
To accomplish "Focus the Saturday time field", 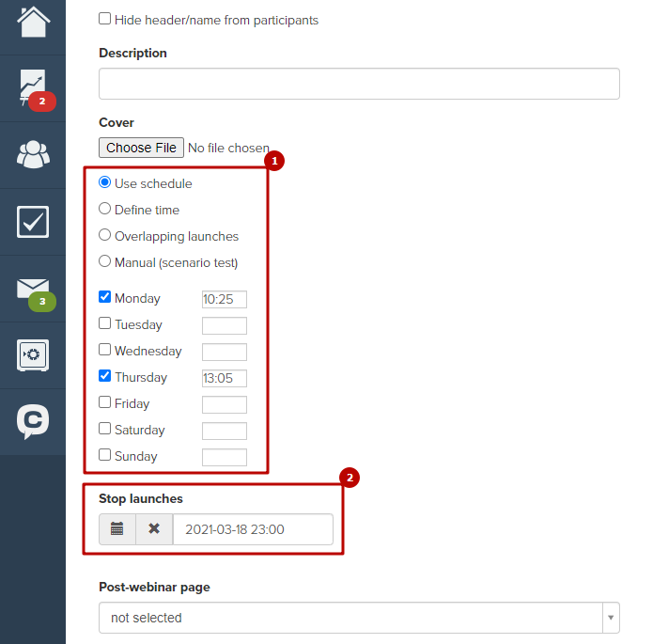I will coord(225,431).
